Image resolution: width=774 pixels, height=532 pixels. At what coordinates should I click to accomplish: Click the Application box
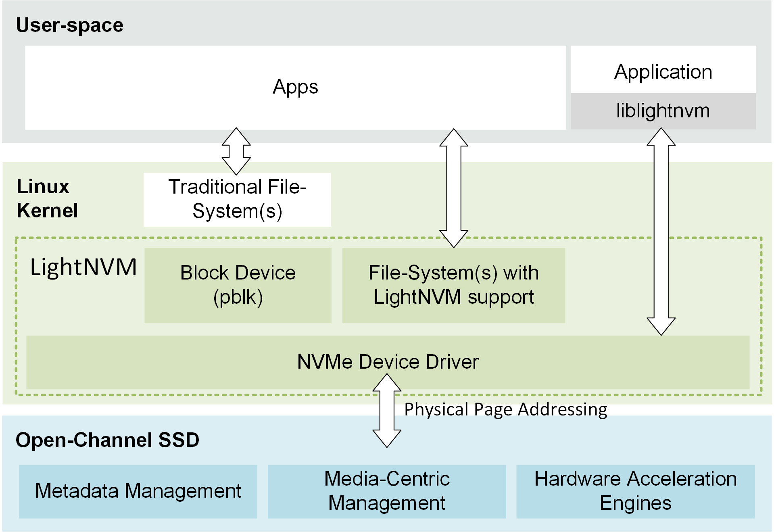point(663,71)
